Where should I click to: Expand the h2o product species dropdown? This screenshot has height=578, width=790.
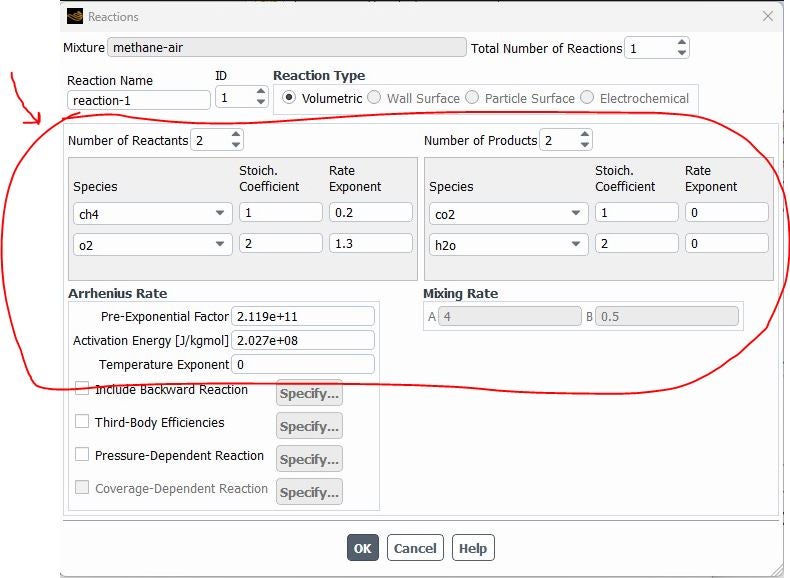(575, 244)
